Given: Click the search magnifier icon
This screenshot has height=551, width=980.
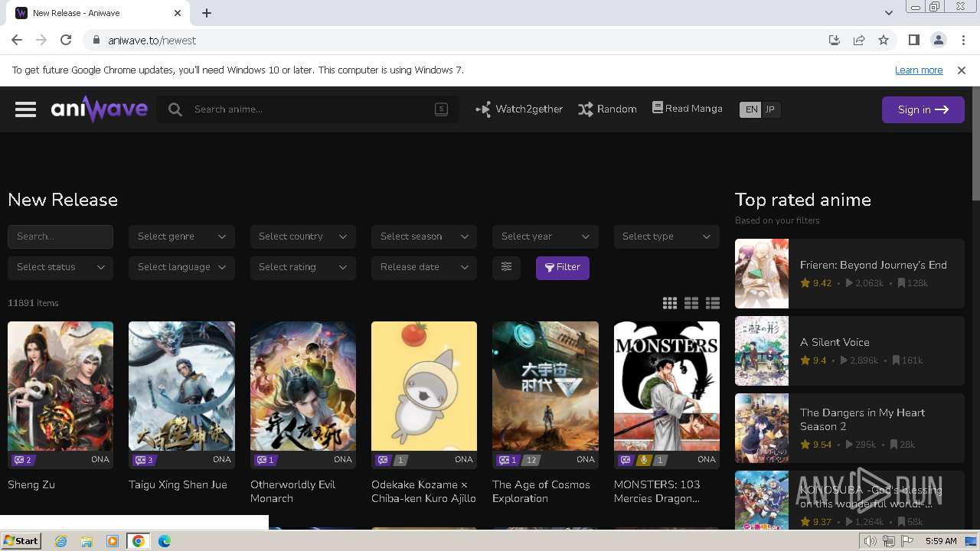Looking at the screenshot, I should [x=175, y=109].
